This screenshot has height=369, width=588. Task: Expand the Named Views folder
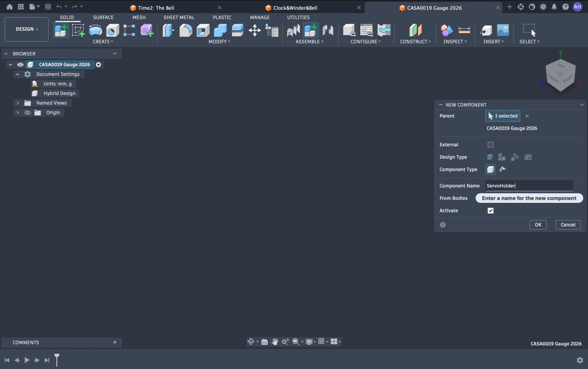18,103
